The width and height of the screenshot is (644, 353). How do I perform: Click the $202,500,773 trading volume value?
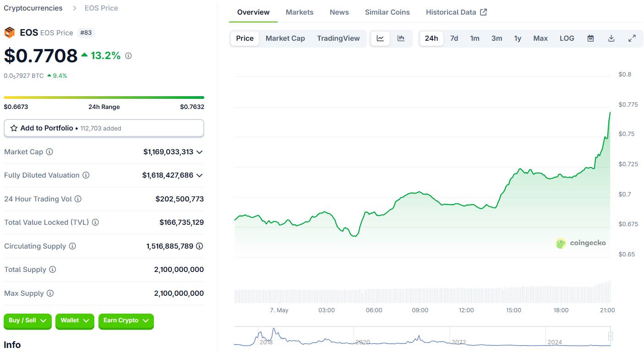pos(180,199)
